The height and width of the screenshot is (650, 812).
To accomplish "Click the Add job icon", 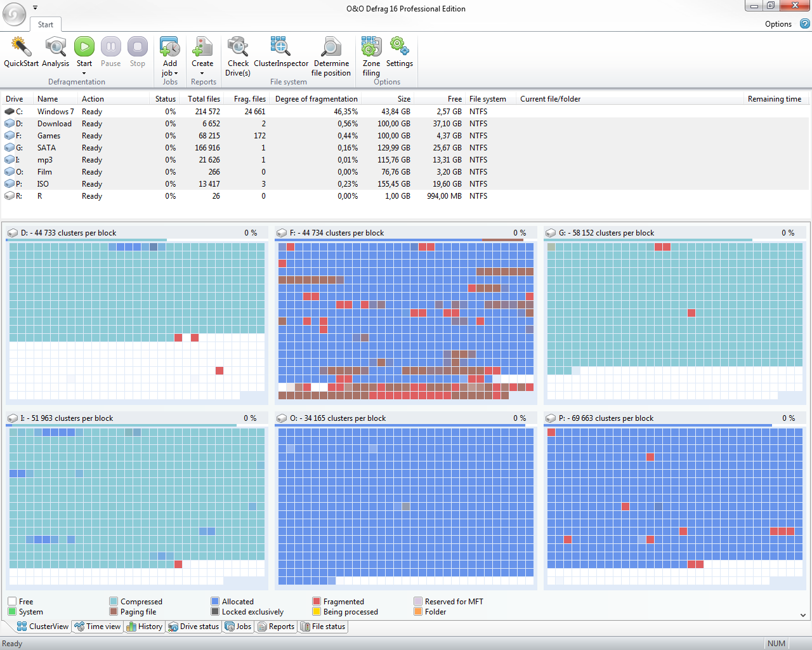I will (170, 47).
